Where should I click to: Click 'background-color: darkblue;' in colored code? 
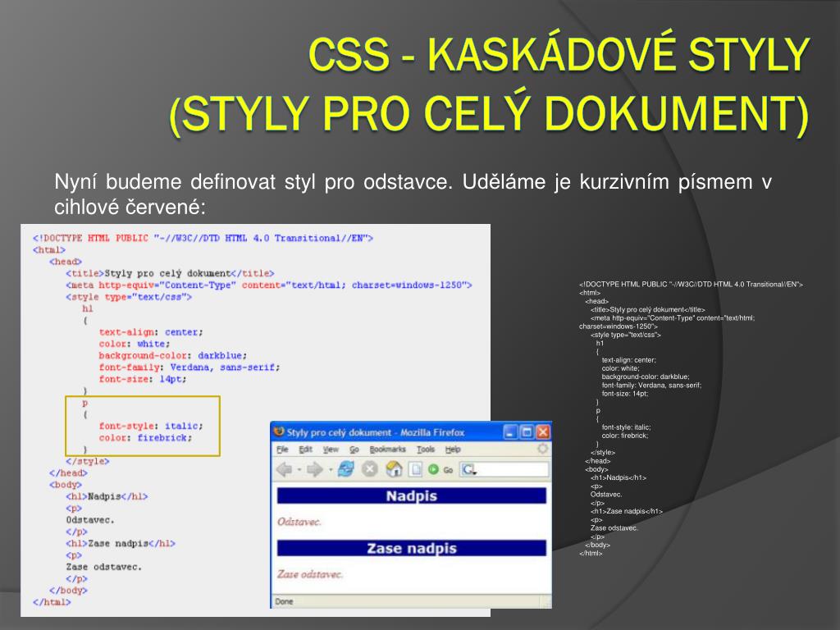tap(172, 356)
